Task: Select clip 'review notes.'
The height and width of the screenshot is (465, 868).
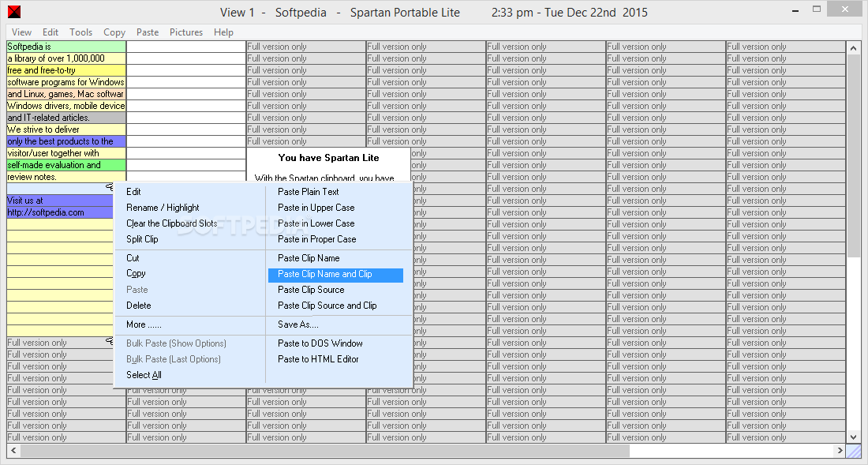Action: [x=66, y=177]
